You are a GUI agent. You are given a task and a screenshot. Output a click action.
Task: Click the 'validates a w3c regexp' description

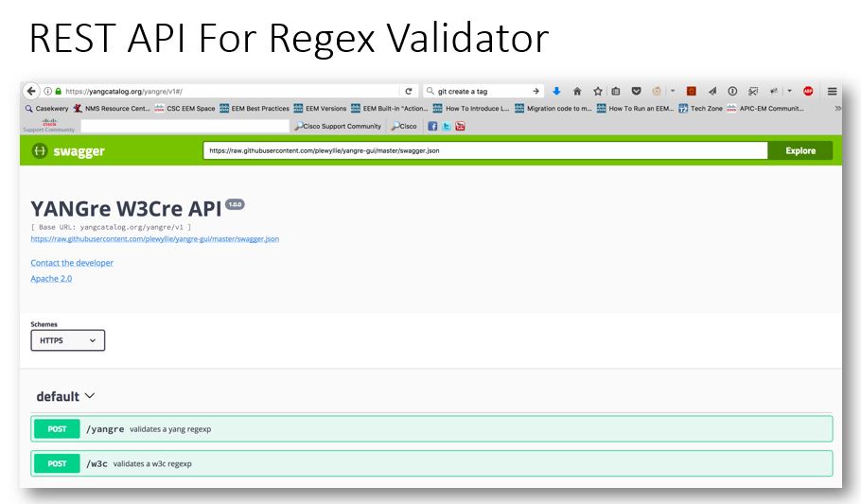tap(152, 464)
